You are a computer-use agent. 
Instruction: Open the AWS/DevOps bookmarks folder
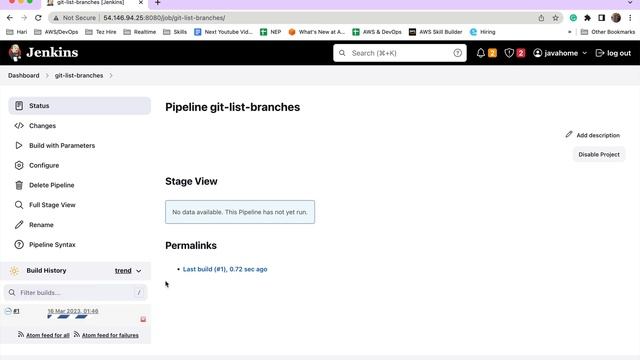point(56,32)
